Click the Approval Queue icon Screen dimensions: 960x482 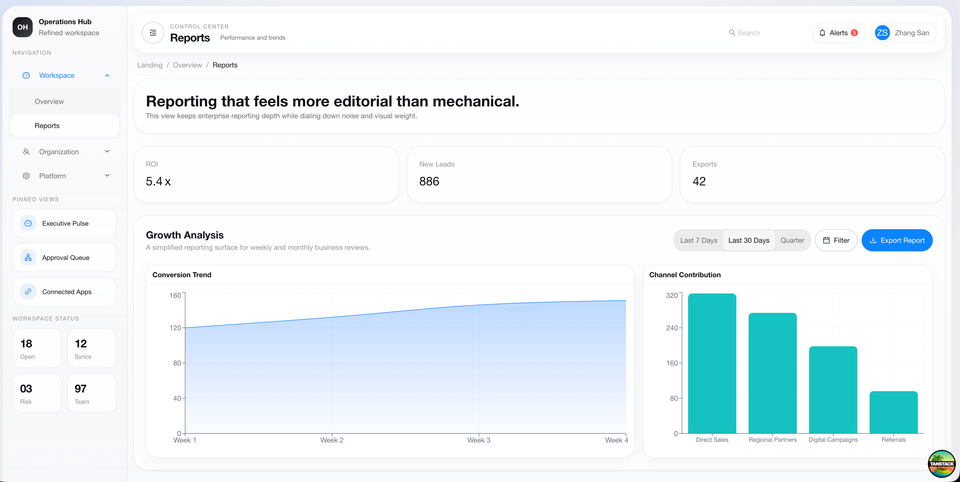28,258
